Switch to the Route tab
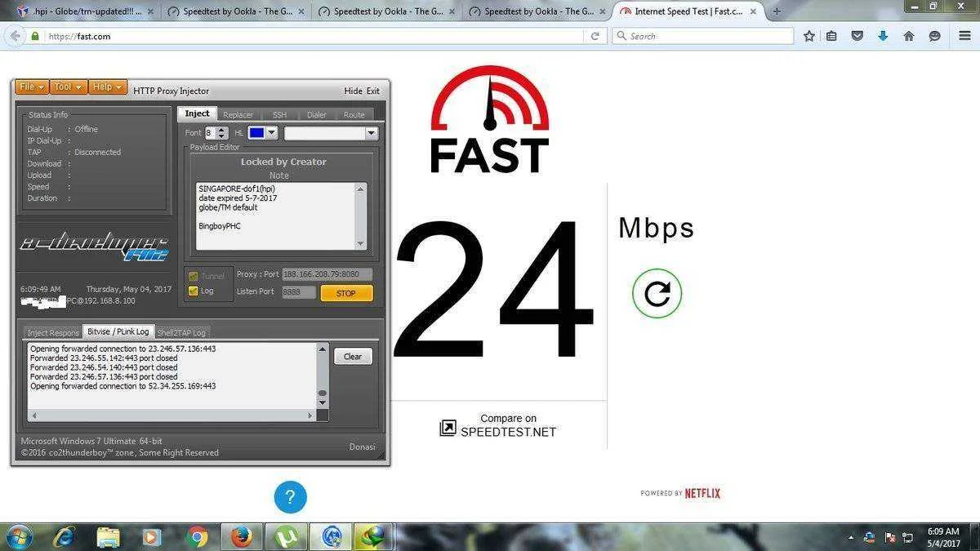980x551 pixels. (354, 114)
